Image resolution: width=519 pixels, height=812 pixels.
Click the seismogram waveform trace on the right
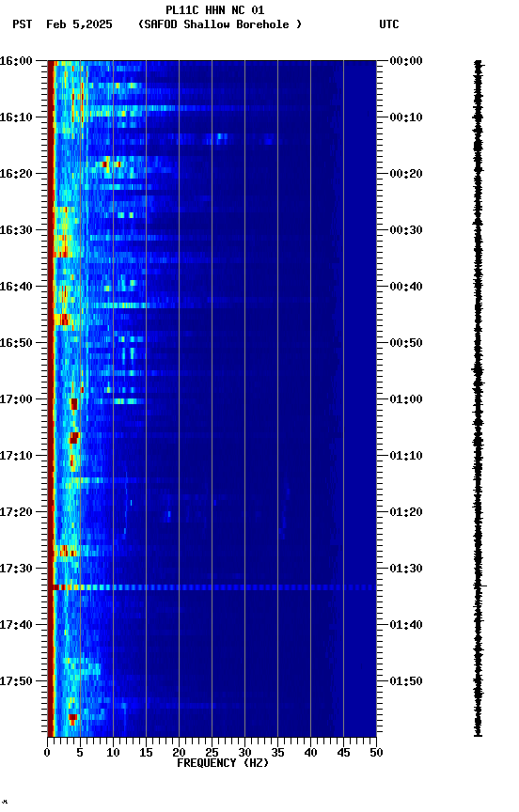pyautogui.click(x=478, y=398)
